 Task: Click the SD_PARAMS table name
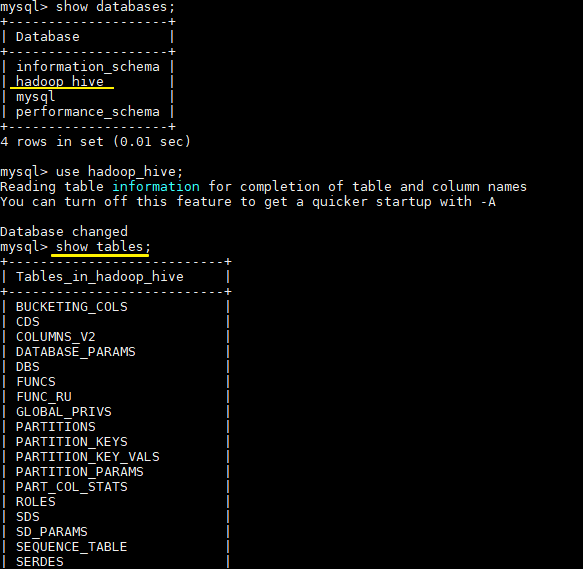click(52, 532)
